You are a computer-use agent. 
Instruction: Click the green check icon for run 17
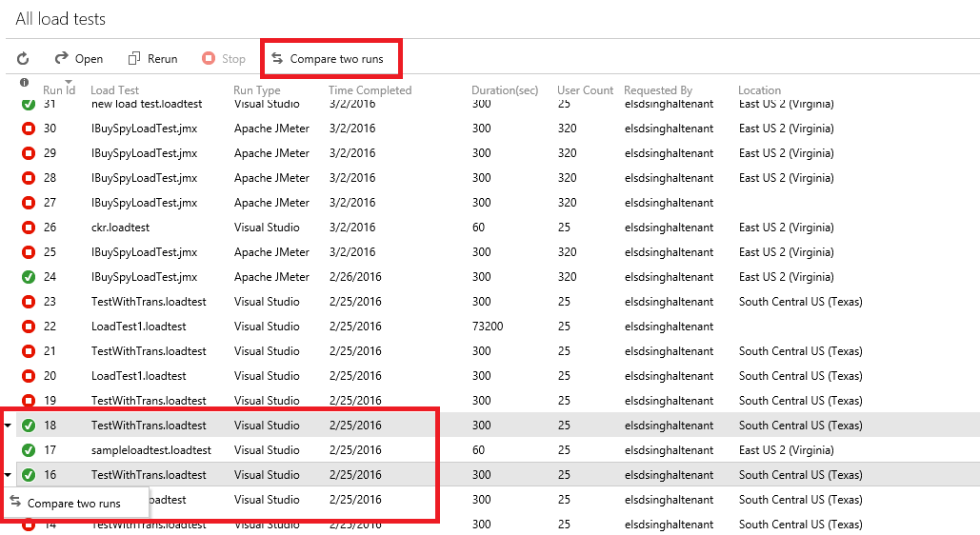pyautogui.click(x=29, y=450)
